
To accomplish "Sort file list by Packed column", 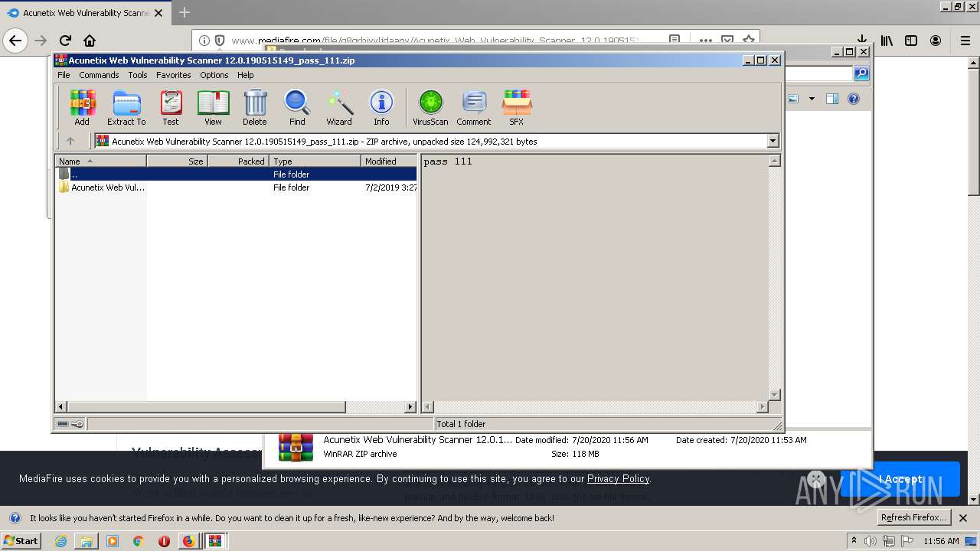I will click(x=238, y=161).
